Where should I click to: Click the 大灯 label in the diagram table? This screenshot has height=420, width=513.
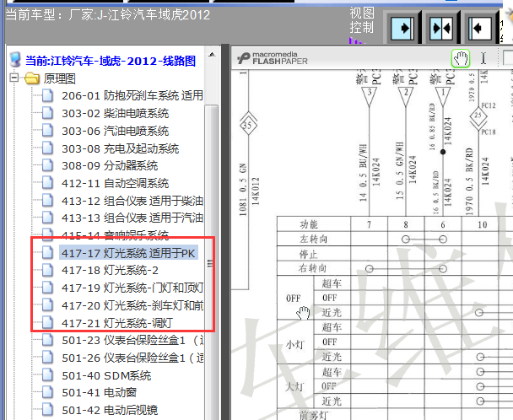(294, 387)
